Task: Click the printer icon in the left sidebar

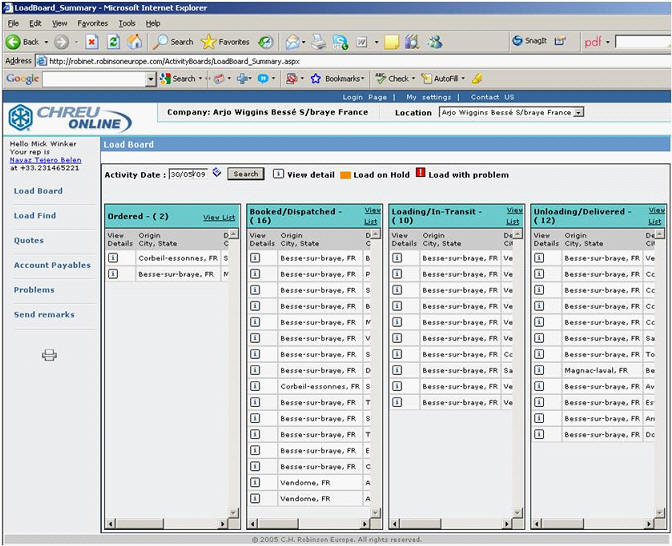Action: click(49, 355)
